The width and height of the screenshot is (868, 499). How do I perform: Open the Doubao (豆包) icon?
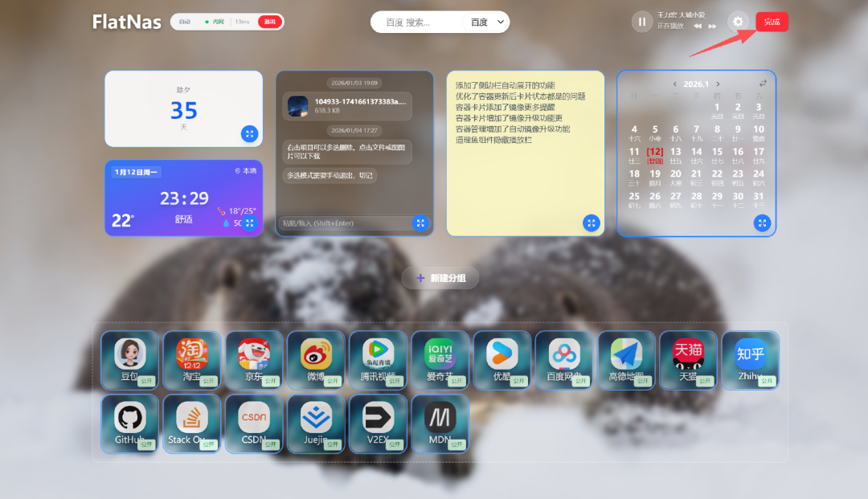pyautogui.click(x=129, y=360)
